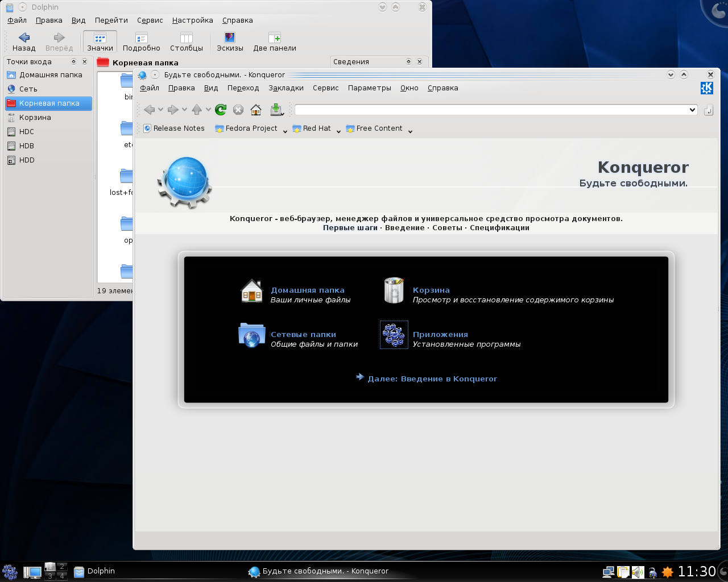Select Корзина in Dolphin places panel
728x582 pixels.
point(48,118)
